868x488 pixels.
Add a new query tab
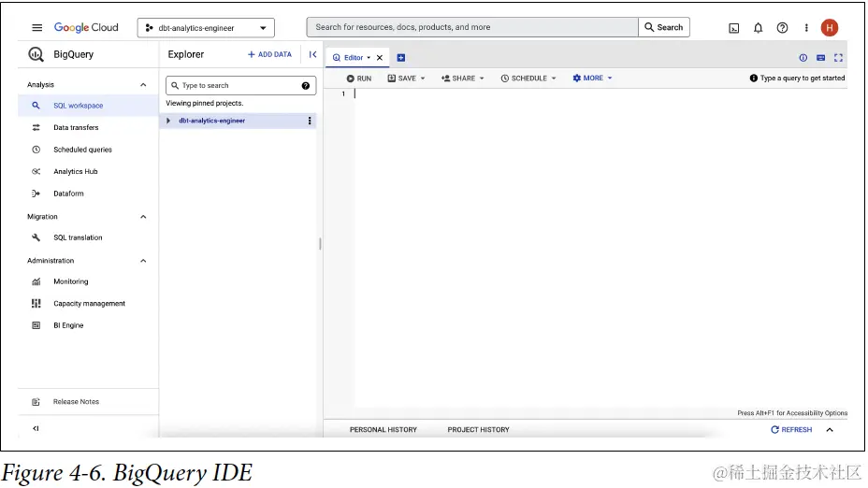401,58
